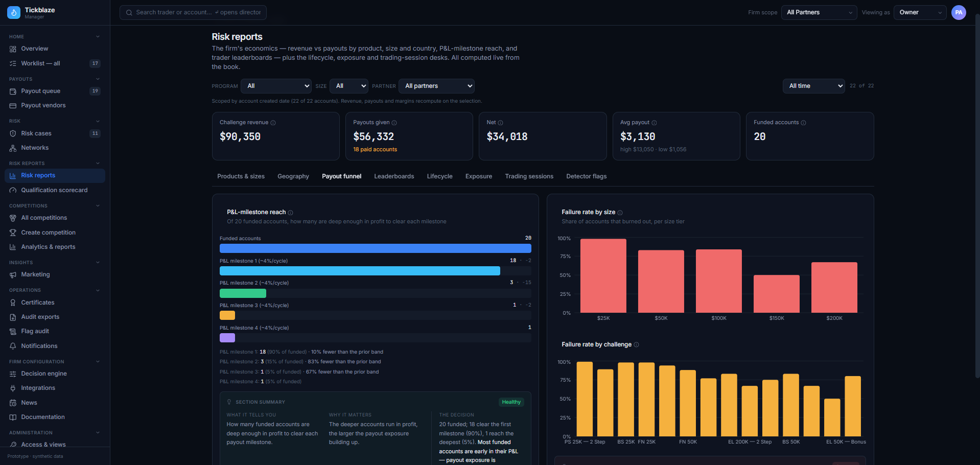Image resolution: width=980 pixels, height=465 pixels.
Task: Click the Healthy status badge
Action: [511, 402]
